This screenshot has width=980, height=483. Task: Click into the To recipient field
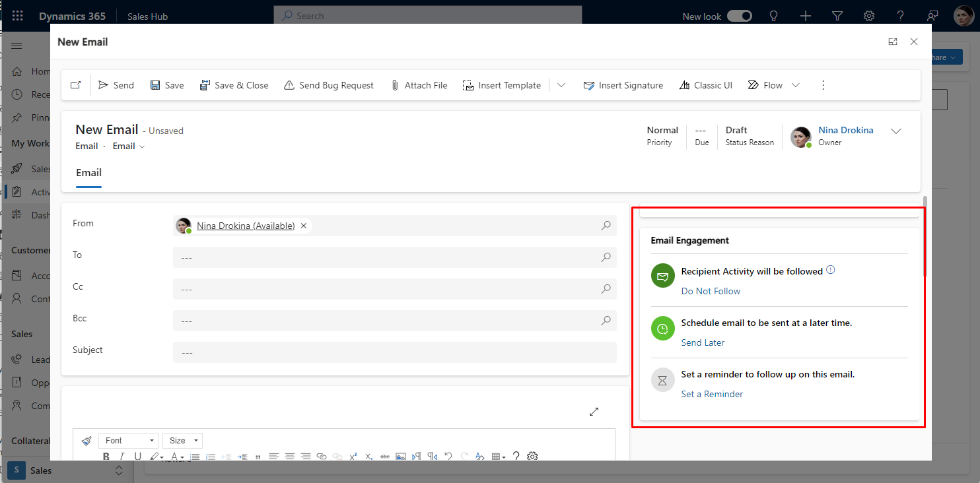tap(395, 257)
